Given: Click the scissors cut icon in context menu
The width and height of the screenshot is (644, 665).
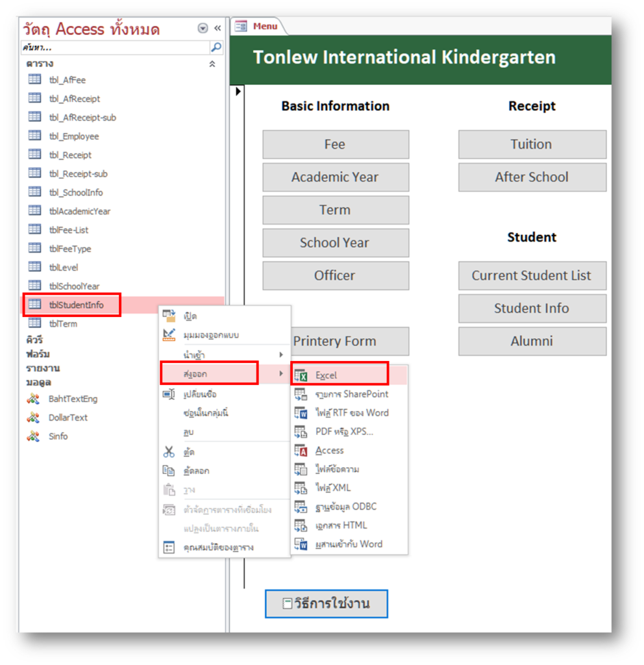Looking at the screenshot, I should pos(169,452).
